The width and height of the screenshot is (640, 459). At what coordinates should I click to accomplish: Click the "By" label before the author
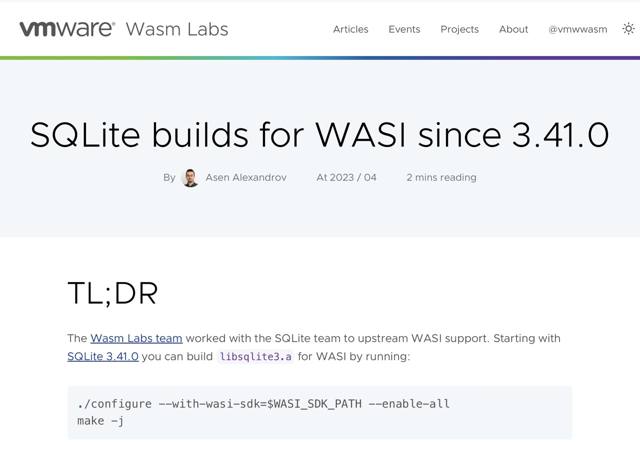point(169,178)
